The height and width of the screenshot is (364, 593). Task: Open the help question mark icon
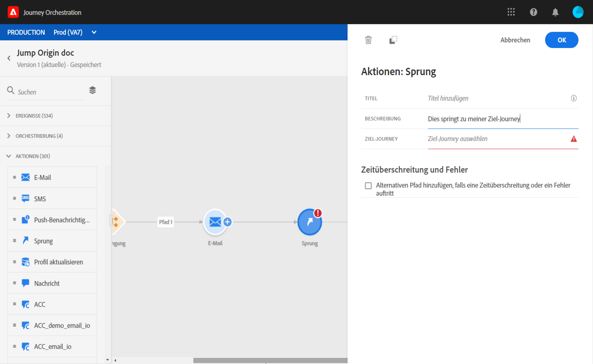click(x=533, y=12)
